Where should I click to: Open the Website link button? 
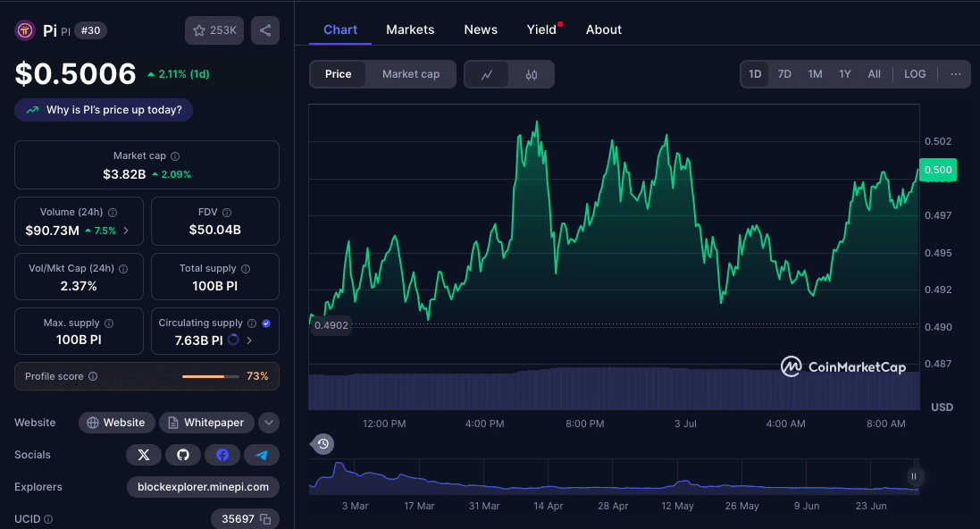(116, 423)
